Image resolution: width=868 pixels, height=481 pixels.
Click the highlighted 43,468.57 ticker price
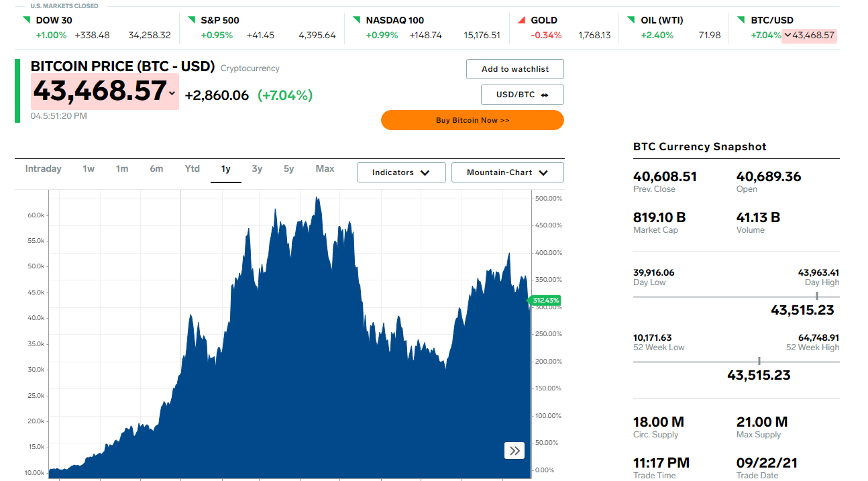[809, 36]
